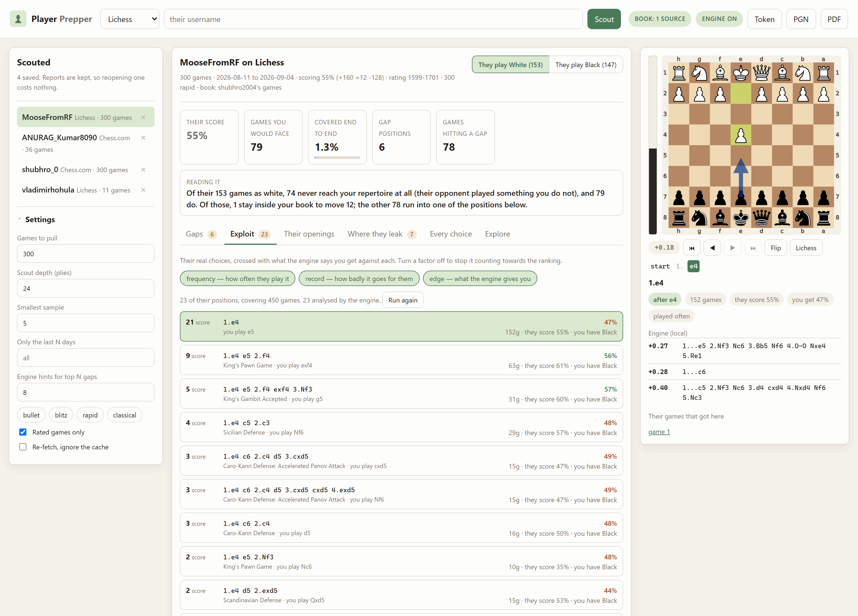This screenshot has width=858, height=616.
Task: Remove vladimirhohula from scouted list
Action: [143, 190]
